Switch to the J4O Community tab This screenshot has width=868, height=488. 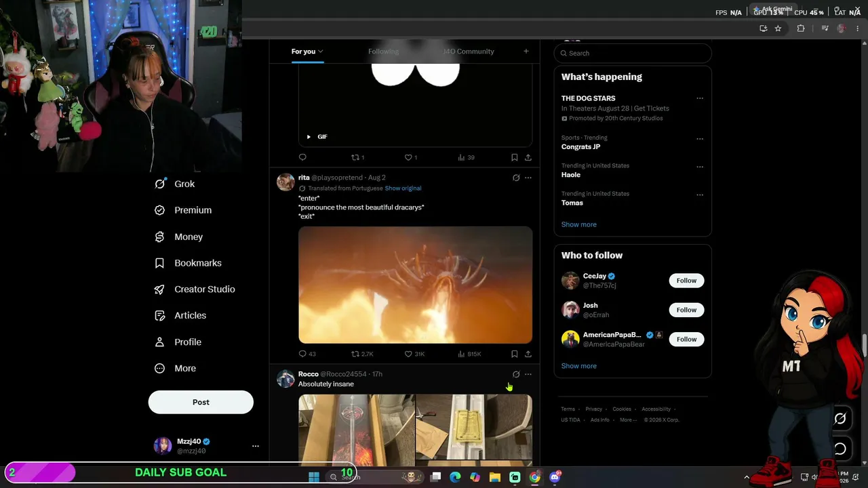click(x=468, y=52)
